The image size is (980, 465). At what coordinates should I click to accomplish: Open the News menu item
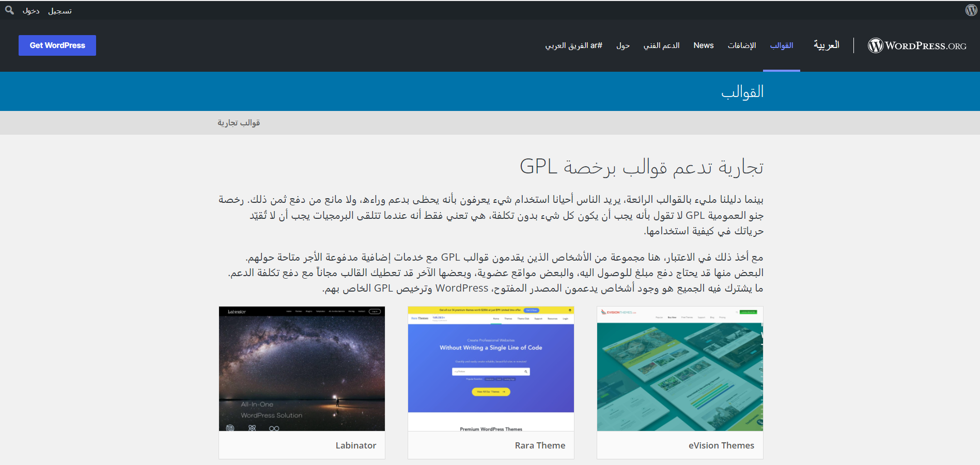(704, 45)
